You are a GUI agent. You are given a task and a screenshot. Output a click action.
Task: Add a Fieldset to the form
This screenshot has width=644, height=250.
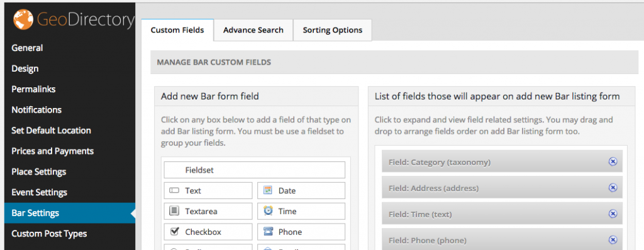click(x=254, y=170)
